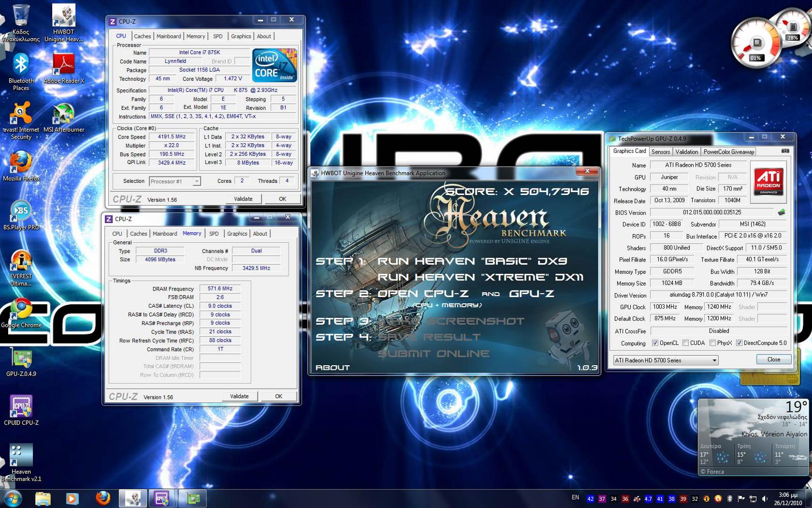Open Windows Media Player taskbar icon
Image resolution: width=812 pixels, height=508 pixels.
pyautogui.click(x=72, y=498)
